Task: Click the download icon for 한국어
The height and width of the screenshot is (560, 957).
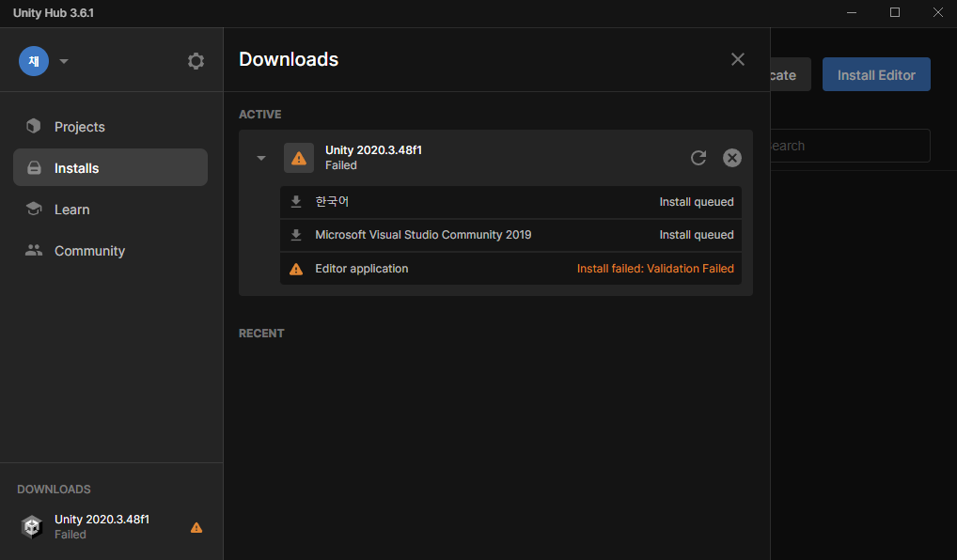Action: tap(296, 202)
